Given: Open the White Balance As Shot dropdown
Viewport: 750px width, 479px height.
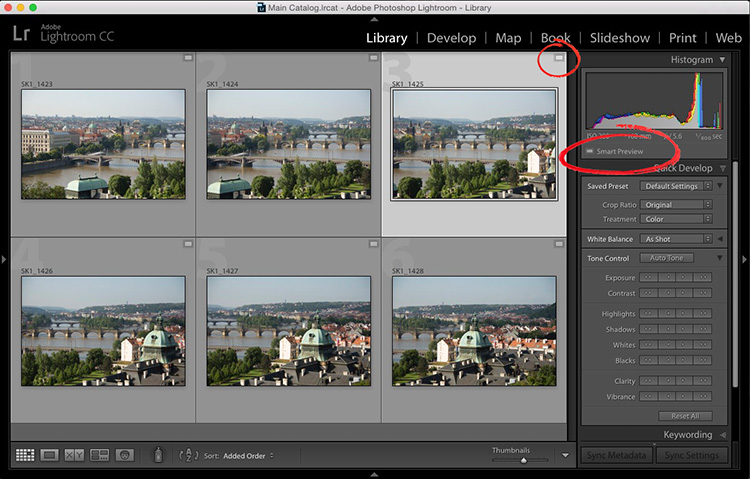Looking at the screenshot, I should coord(676,239).
